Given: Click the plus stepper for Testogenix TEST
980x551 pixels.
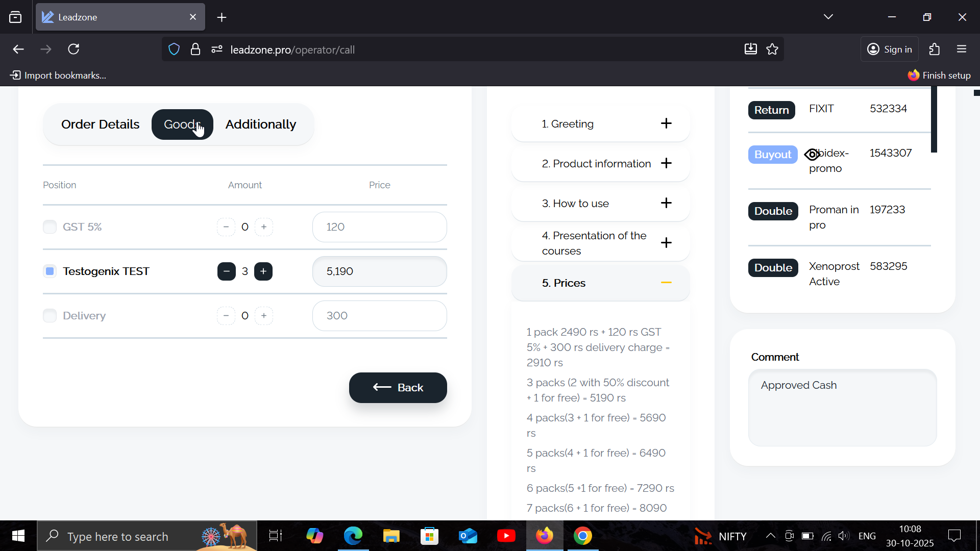Looking at the screenshot, I should 263,271.
